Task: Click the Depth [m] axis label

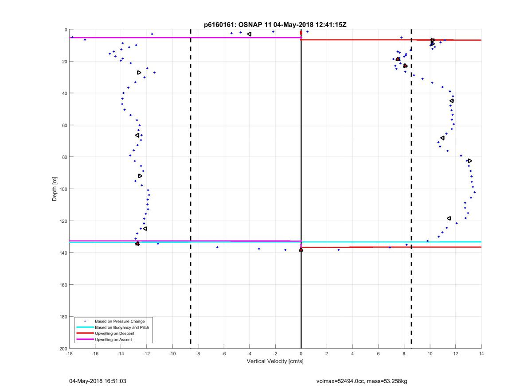Action: click(x=55, y=189)
